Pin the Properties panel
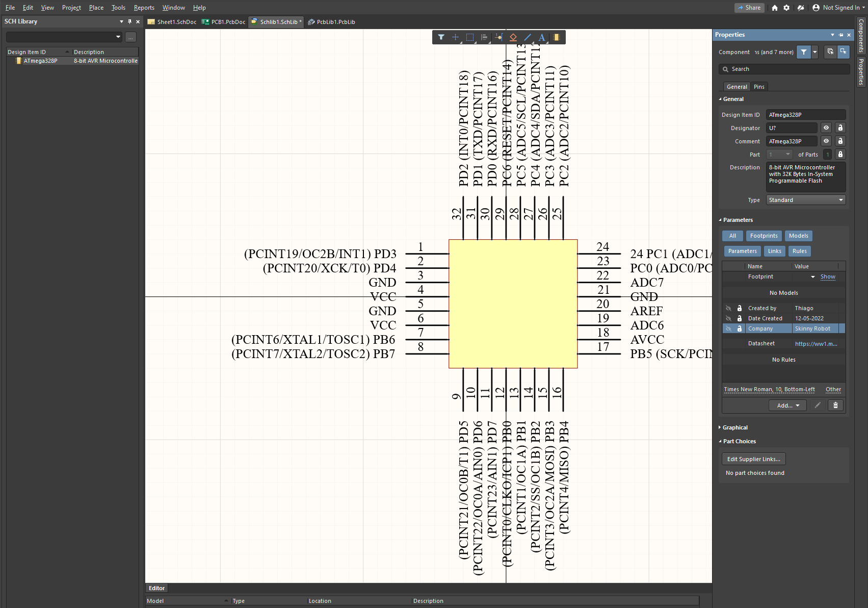 click(841, 35)
